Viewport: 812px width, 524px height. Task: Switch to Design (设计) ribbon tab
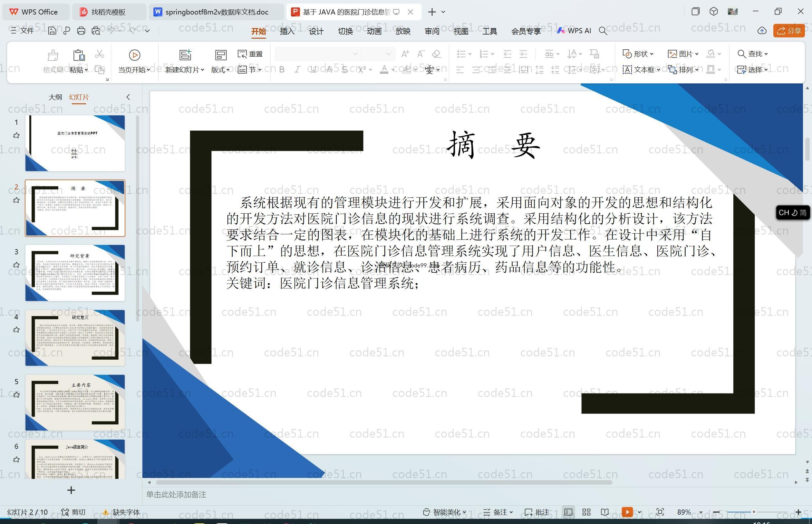tap(316, 31)
